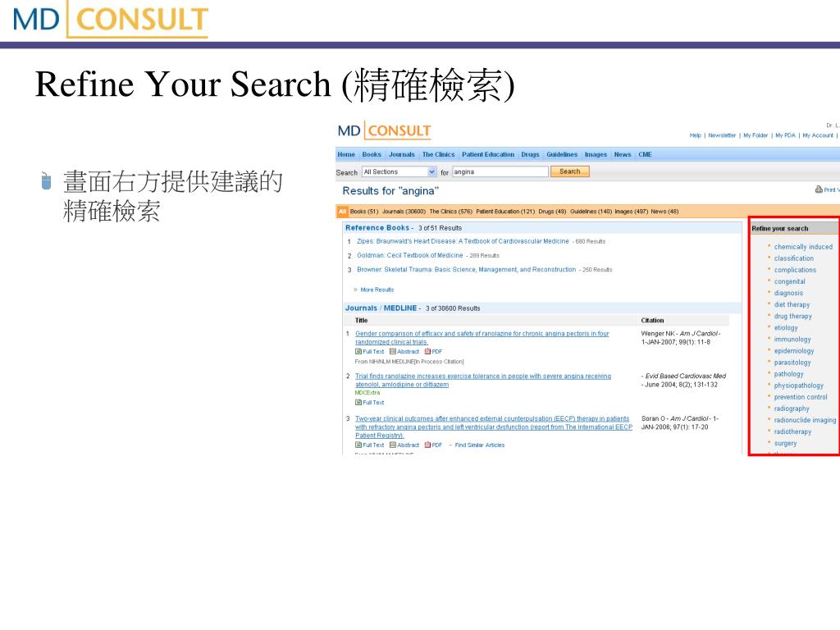
Task: Refine search by physiopathology
Action: [799, 386]
